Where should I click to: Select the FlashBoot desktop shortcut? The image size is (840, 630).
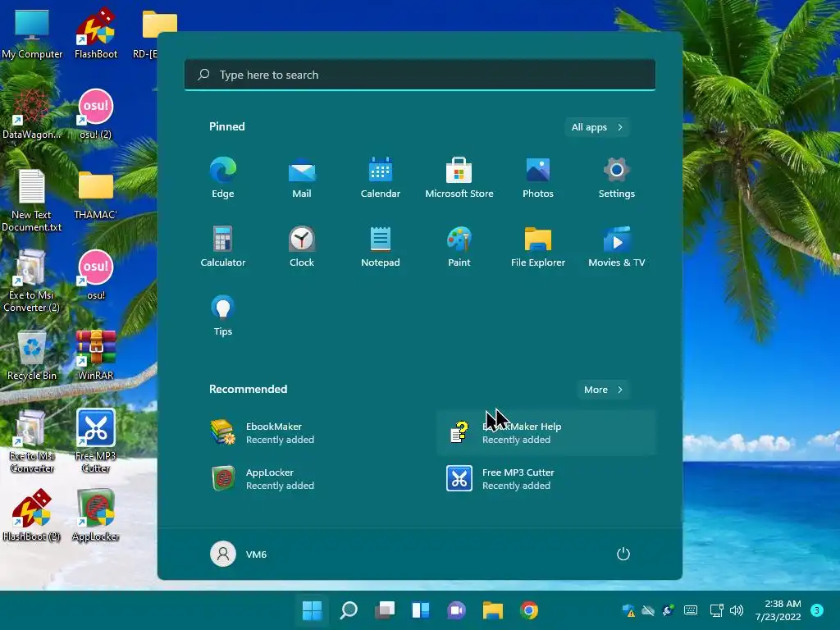(x=96, y=34)
